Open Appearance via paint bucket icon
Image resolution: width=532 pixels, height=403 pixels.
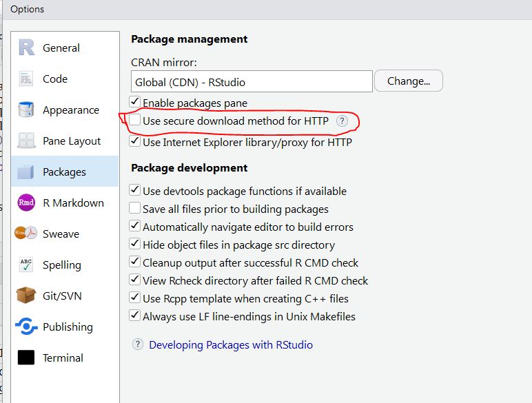click(x=26, y=110)
